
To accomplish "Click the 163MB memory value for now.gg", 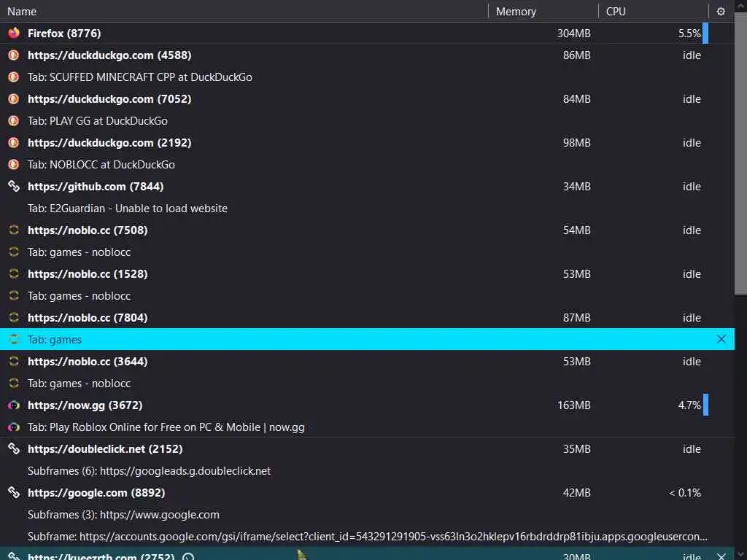I will point(573,405).
